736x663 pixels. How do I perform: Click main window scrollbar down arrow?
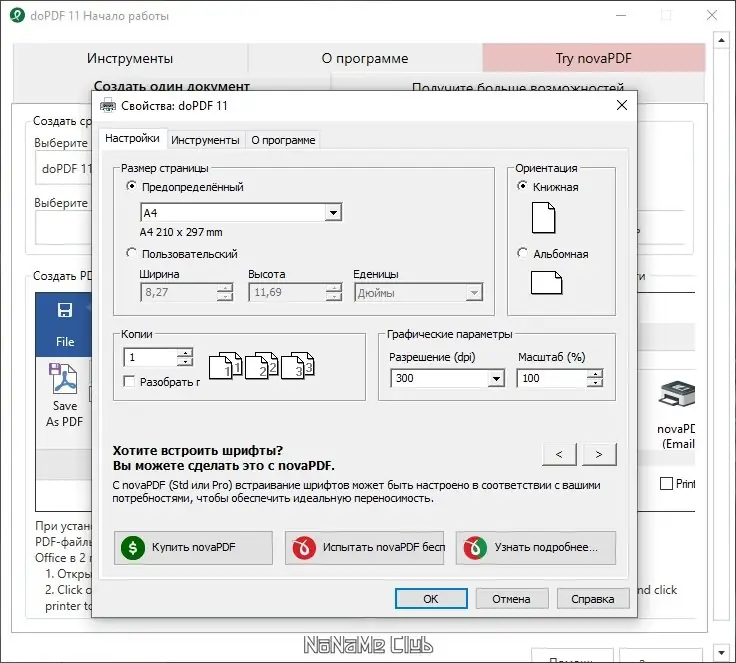point(721,652)
